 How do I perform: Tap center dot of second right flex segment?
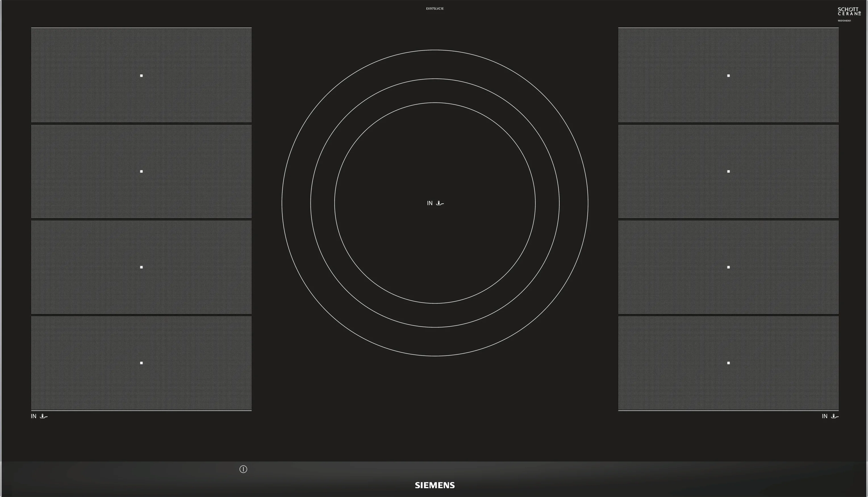728,171
